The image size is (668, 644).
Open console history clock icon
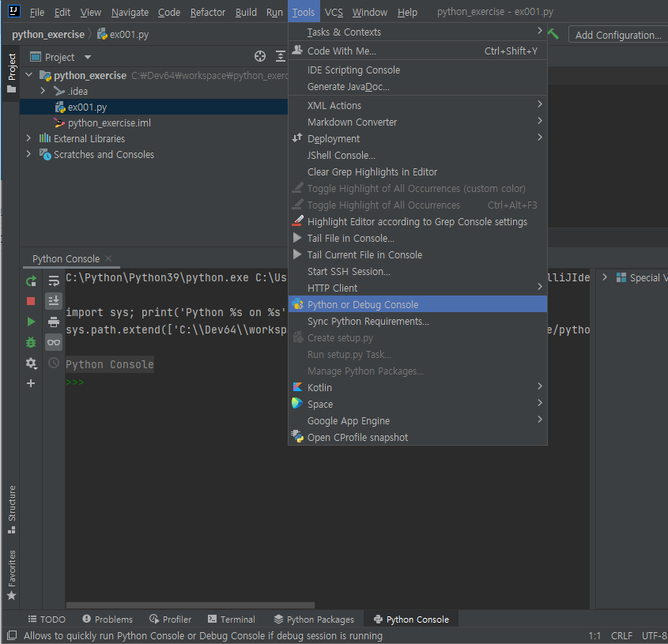coord(54,363)
